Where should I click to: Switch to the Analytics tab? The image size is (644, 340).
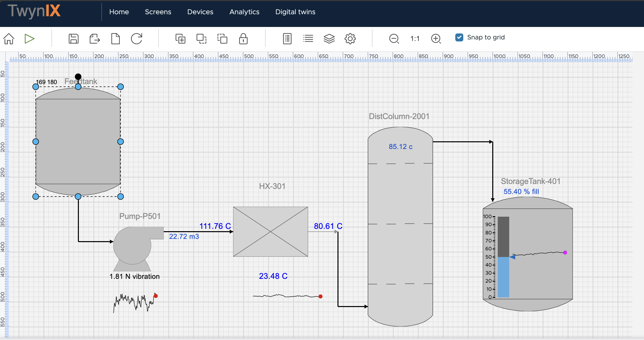coord(244,12)
